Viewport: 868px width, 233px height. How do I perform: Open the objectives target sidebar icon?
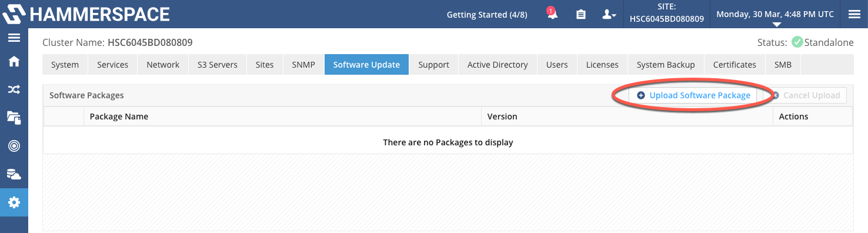tap(14, 146)
